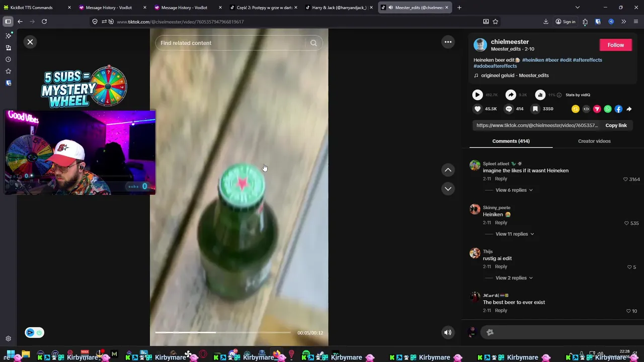Go back with the browser back arrow

(20, 22)
